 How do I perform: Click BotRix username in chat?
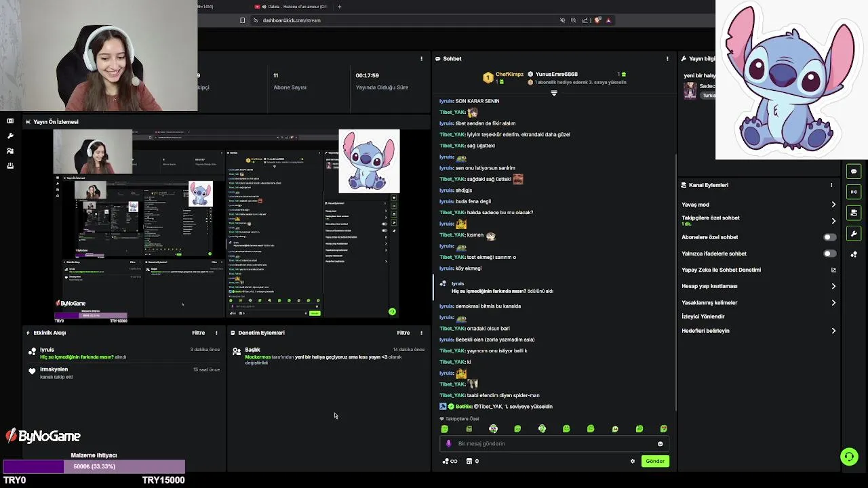click(x=464, y=407)
